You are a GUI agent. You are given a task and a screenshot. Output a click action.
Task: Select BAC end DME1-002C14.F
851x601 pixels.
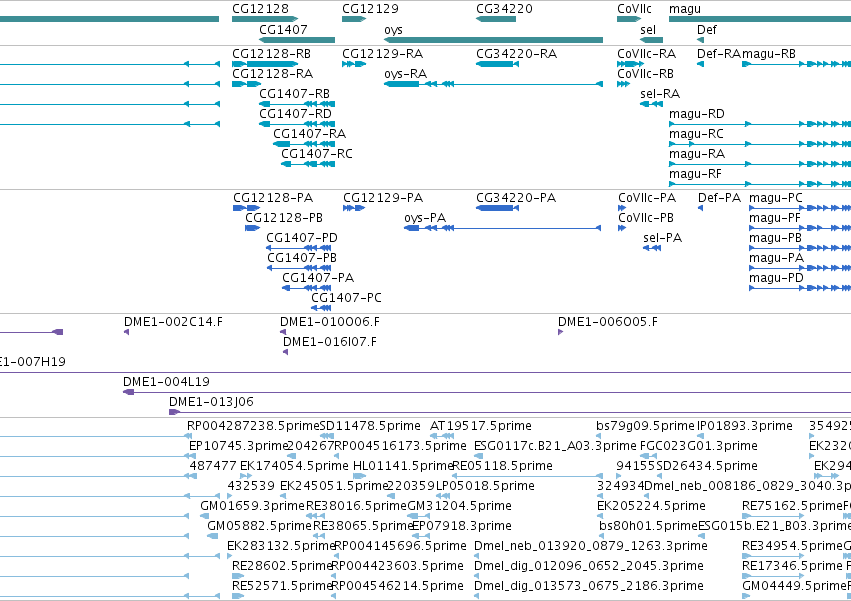point(173,322)
